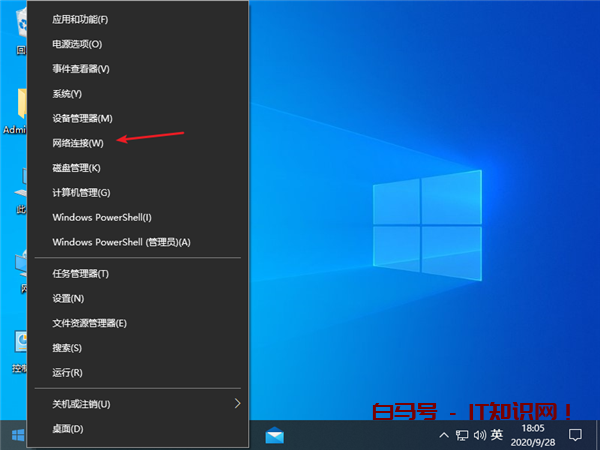Open the Mail app on the taskbar
This screenshot has height=450, width=600.
coord(274,435)
